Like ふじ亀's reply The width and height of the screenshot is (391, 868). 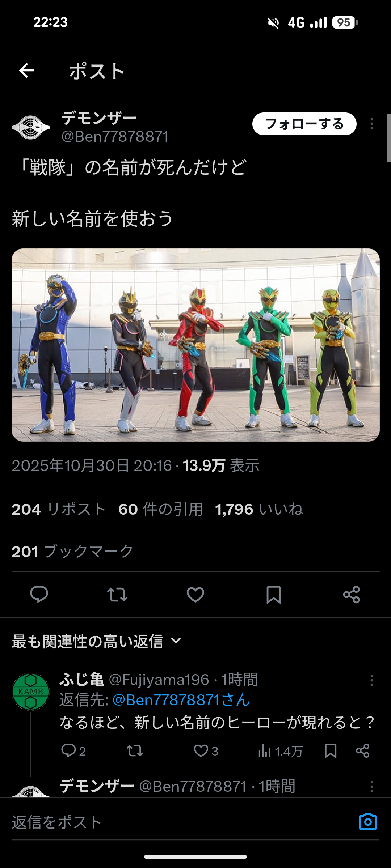pos(201,751)
